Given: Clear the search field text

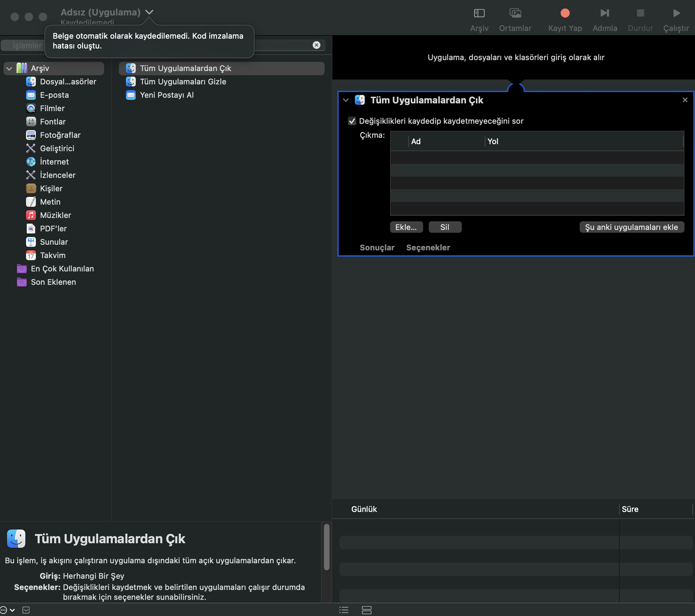Looking at the screenshot, I should point(316,45).
